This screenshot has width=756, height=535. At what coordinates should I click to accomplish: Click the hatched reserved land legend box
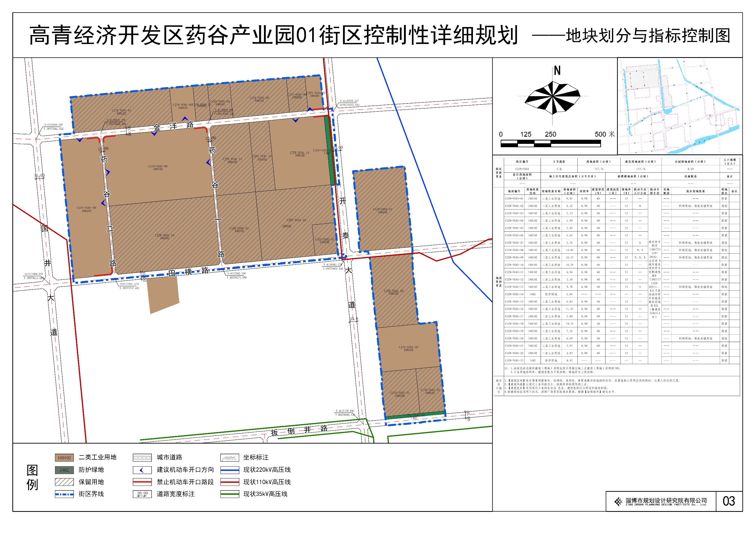coord(64,482)
